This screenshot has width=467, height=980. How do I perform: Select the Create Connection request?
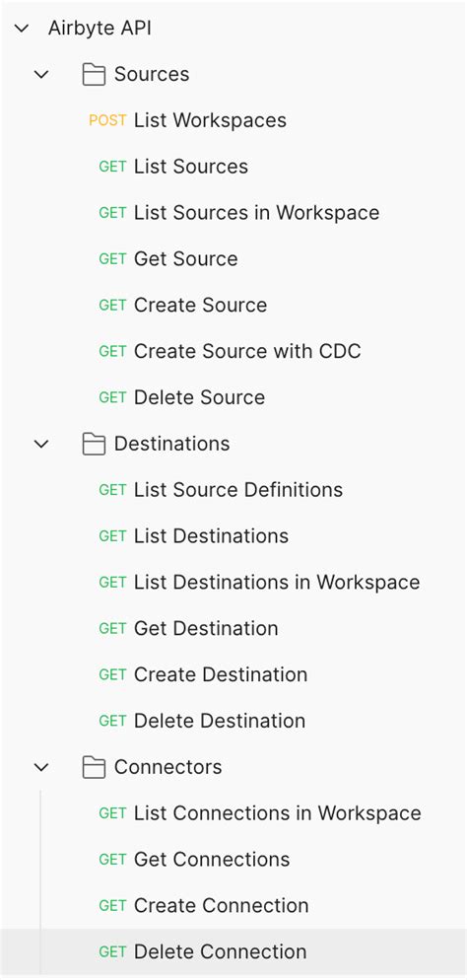coord(233,906)
